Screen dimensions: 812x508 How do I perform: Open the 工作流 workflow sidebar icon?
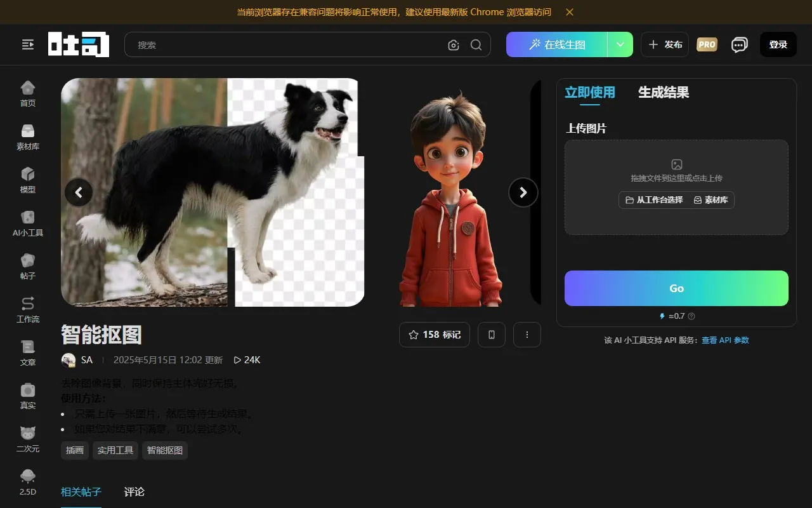click(27, 308)
